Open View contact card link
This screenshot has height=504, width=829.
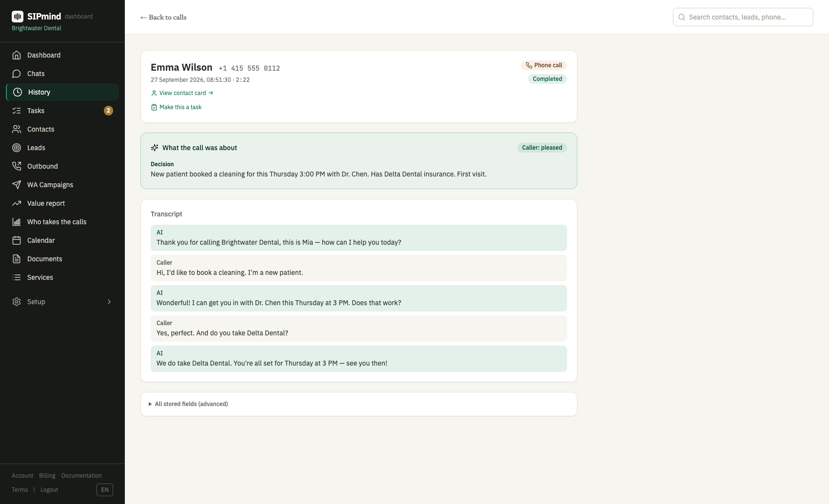click(182, 93)
